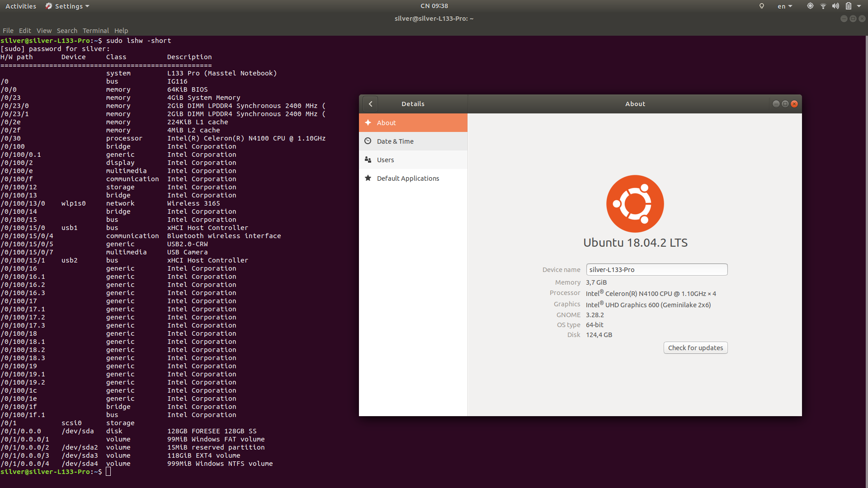Click the Ubuntu logo in About panel
Viewport: 868px width, 488px height.
[x=635, y=204]
